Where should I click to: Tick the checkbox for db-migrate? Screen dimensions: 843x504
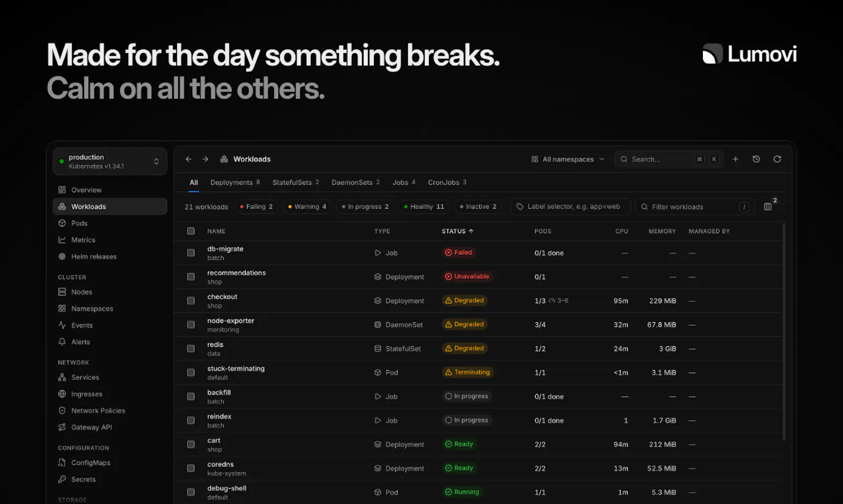coord(191,253)
